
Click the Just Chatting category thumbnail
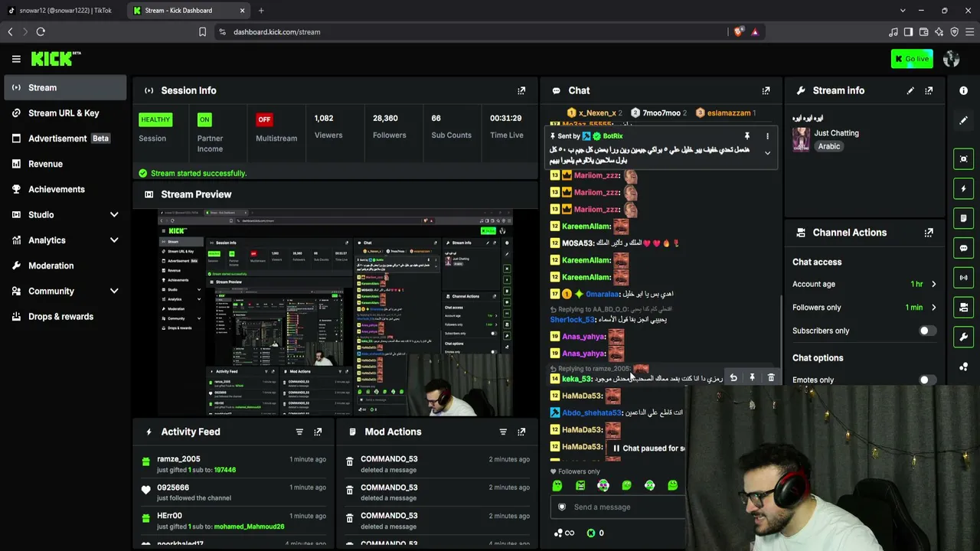coord(801,139)
